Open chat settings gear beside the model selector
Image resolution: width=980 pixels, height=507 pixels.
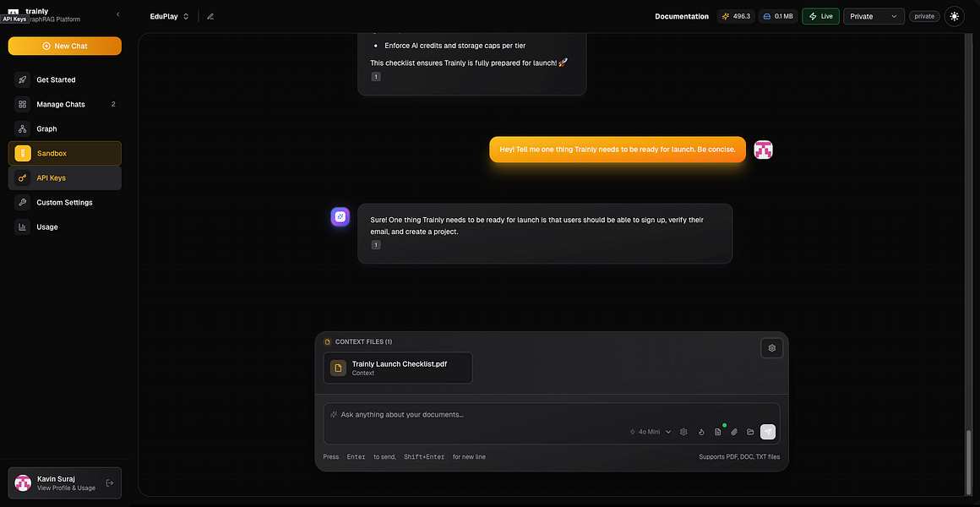(x=683, y=432)
